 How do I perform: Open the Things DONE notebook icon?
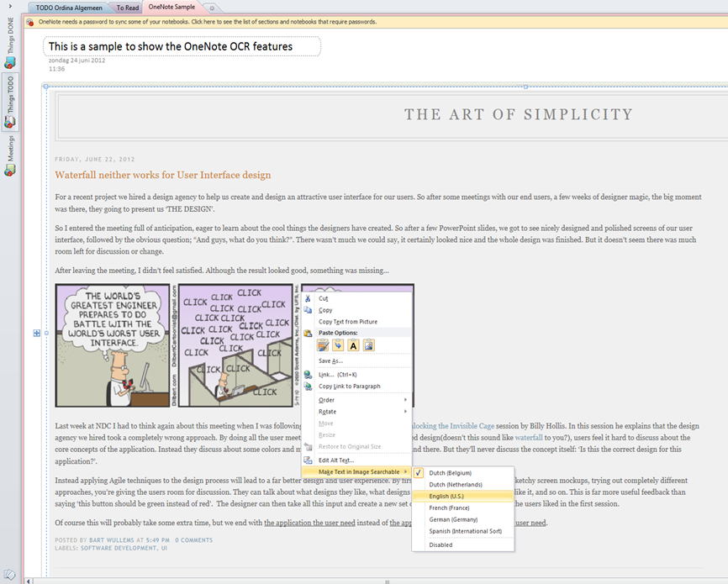point(10,61)
